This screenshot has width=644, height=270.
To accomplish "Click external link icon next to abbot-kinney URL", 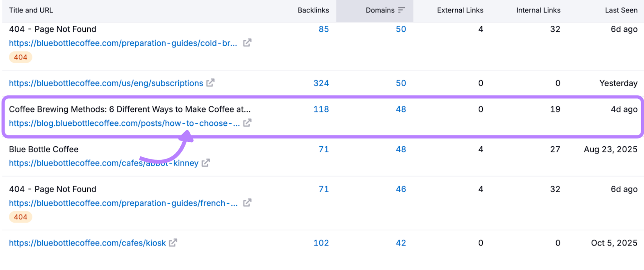I will click(206, 163).
